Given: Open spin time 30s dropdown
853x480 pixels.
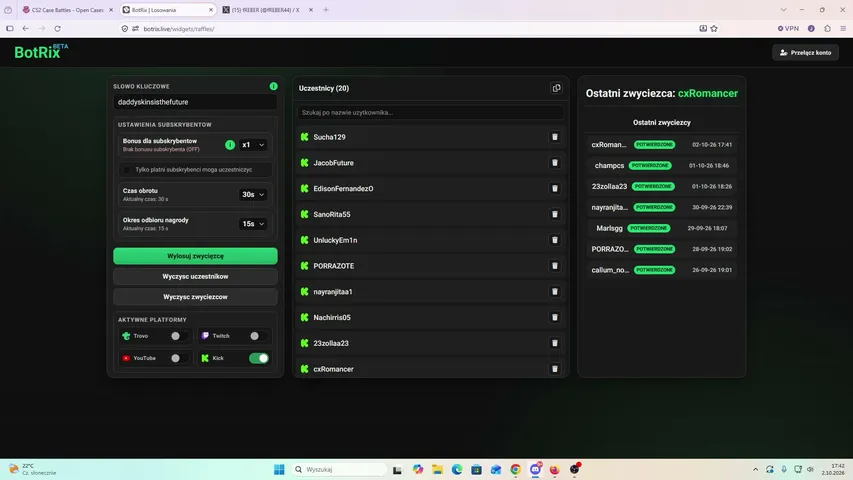Looking at the screenshot, I should [x=253, y=194].
